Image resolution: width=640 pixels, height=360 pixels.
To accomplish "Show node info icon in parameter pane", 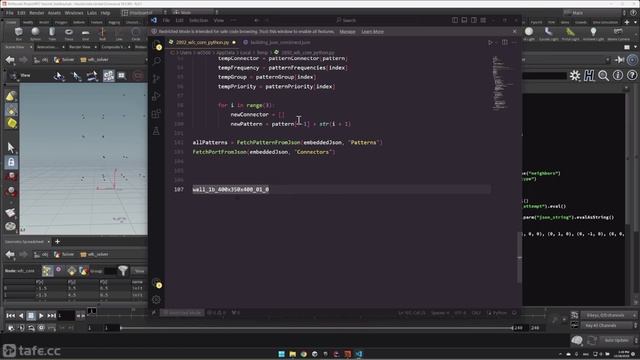I will pos(618,76).
